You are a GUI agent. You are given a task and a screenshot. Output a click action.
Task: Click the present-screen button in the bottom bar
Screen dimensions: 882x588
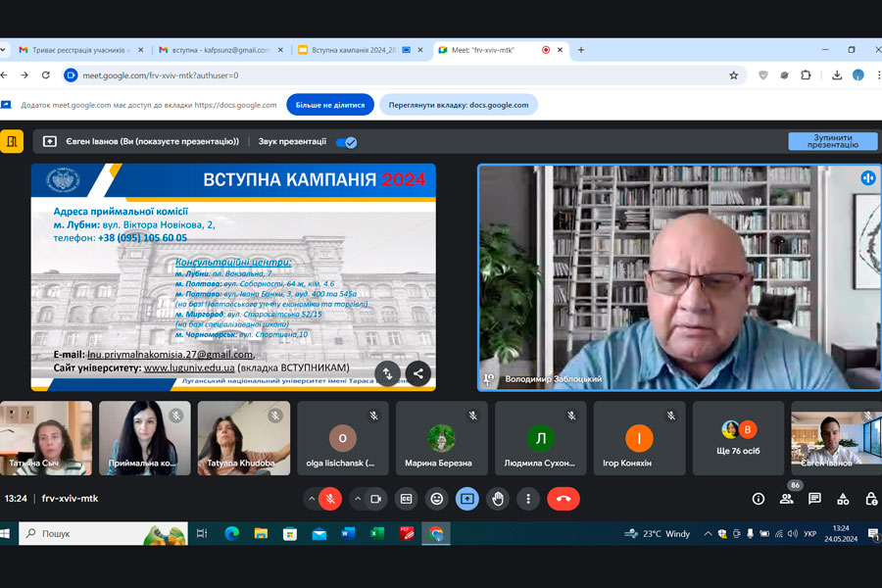point(466,499)
